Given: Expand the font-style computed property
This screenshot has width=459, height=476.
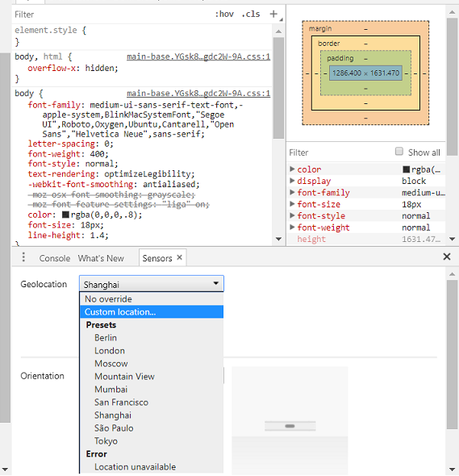Looking at the screenshot, I should point(292,215).
